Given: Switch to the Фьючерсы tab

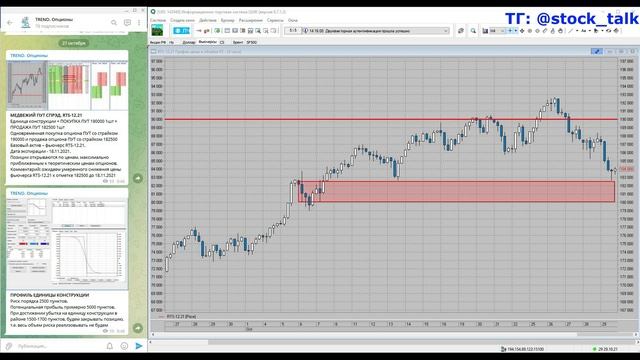Looking at the screenshot, I should (x=207, y=42).
